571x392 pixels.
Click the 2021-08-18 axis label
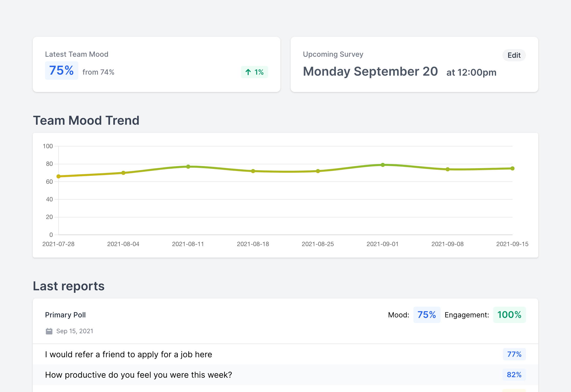[253, 244]
